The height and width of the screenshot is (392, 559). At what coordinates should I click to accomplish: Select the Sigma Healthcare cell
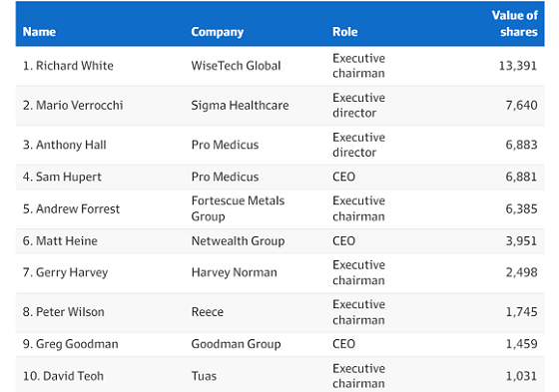click(240, 106)
